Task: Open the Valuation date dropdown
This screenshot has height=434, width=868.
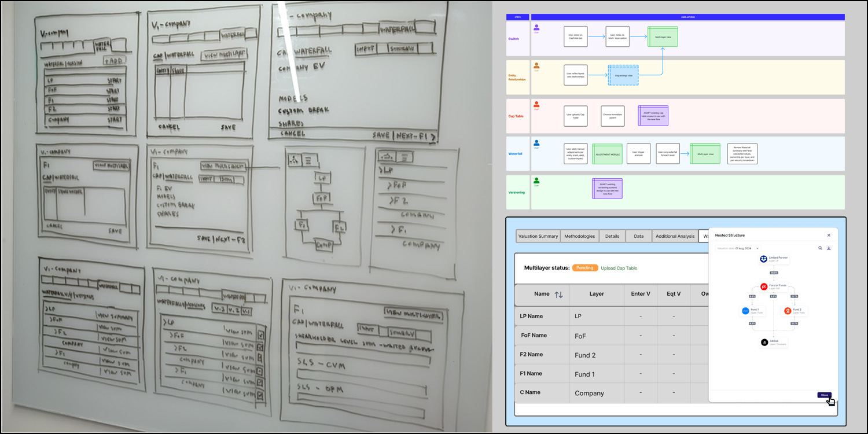Action: [738, 248]
